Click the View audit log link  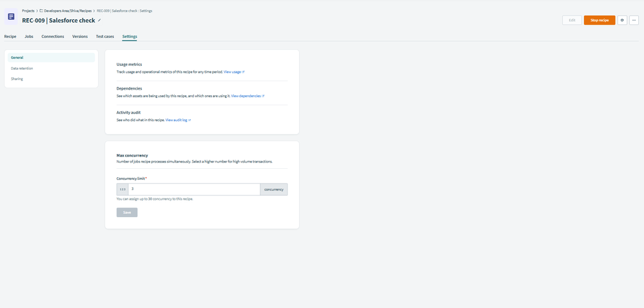(178, 120)
